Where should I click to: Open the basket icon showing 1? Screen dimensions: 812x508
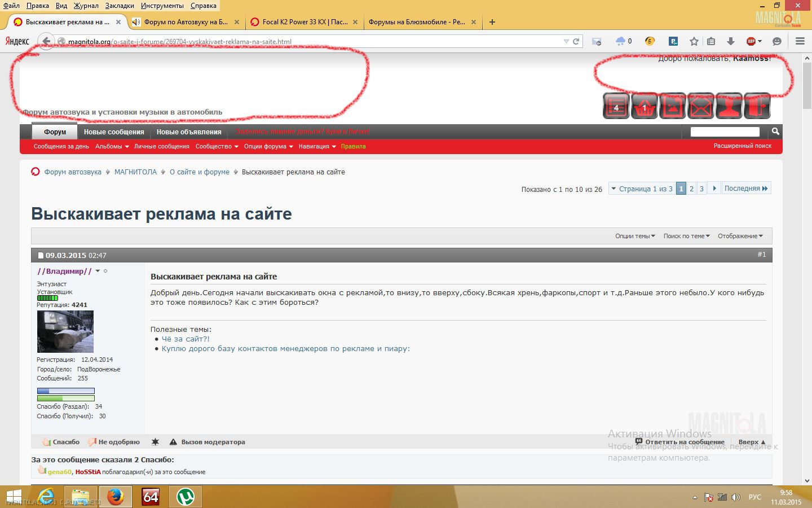click(645, 106)
